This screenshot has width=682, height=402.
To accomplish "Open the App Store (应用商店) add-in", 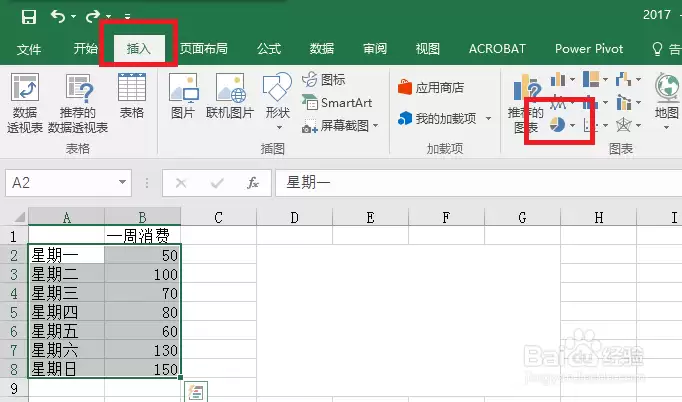I will click(431, 87).
